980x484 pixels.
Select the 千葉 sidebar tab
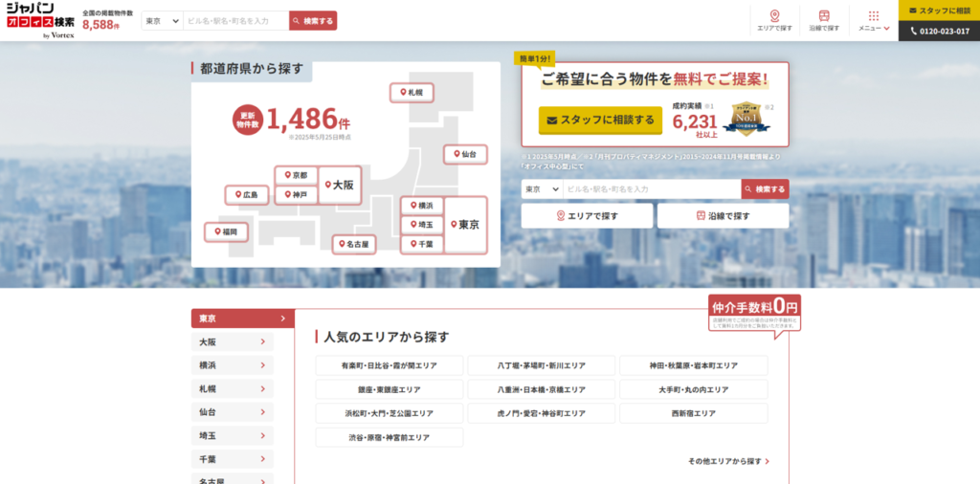pos(233,459)
